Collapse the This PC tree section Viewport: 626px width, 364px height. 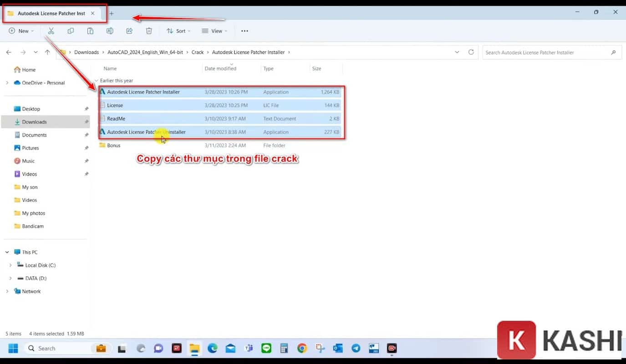6,252
